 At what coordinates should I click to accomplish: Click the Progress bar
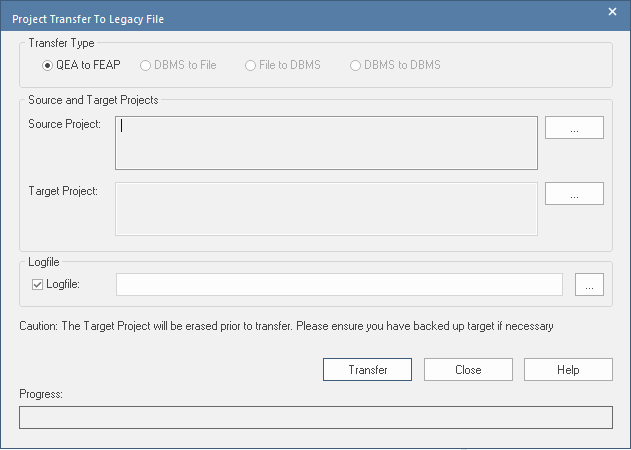tap(316, 418)
